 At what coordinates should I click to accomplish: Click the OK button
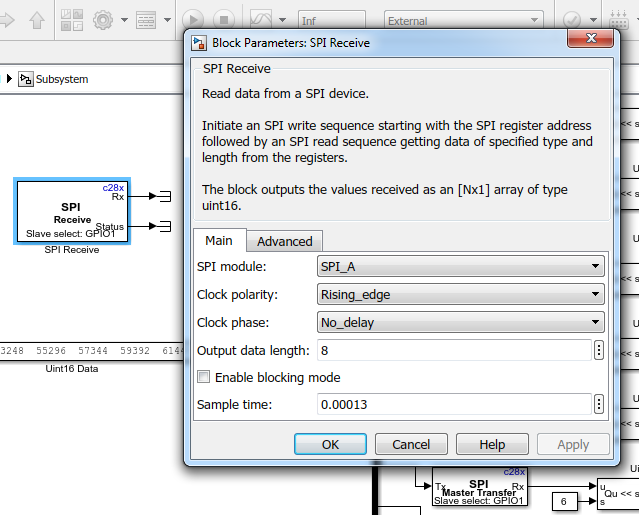pyautogui.click(x=331, y=445)
